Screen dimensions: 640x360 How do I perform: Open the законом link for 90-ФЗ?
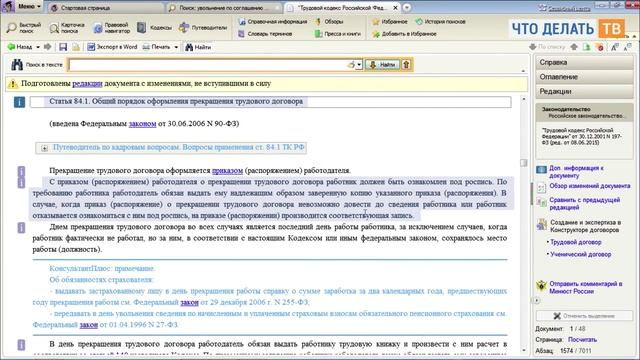pyautogui.click(x=142, y=124)
